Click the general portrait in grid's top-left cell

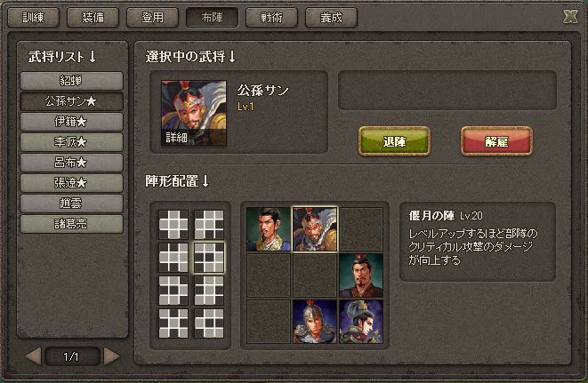268,229
